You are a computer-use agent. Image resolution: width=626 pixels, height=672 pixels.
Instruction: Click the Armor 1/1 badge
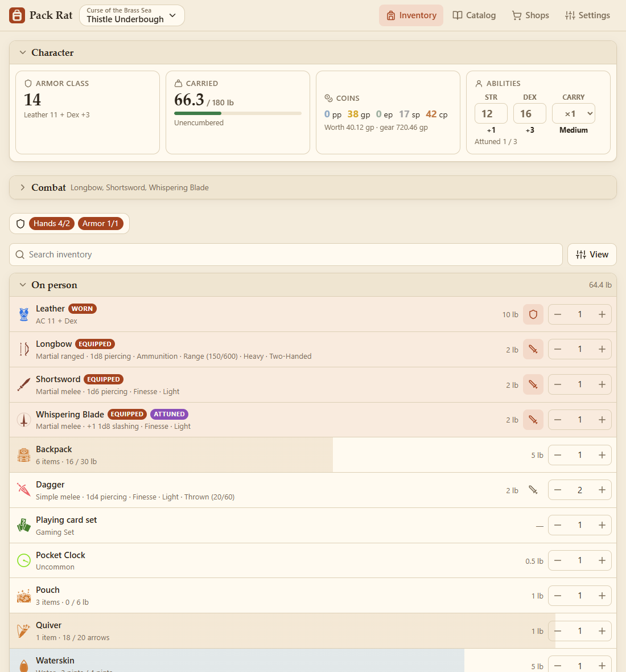point(101,224)
